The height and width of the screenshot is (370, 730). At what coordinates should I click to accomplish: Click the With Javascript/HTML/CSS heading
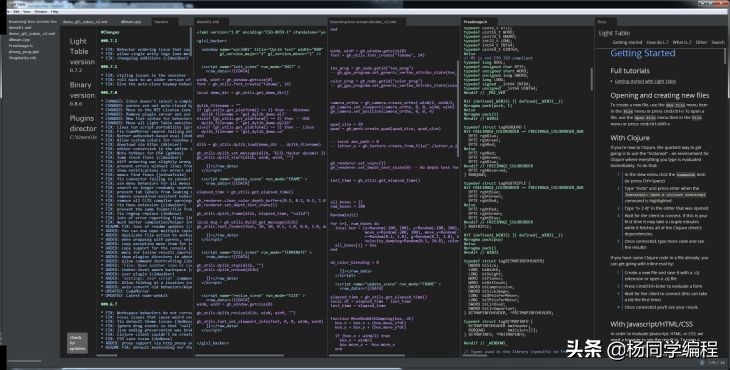click(651, 324)
